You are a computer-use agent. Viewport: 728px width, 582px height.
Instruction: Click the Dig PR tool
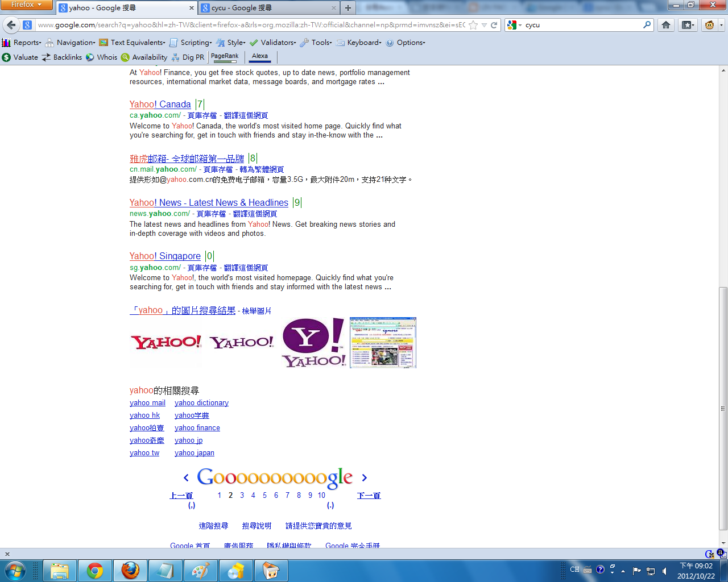click(x=188, y=57)
